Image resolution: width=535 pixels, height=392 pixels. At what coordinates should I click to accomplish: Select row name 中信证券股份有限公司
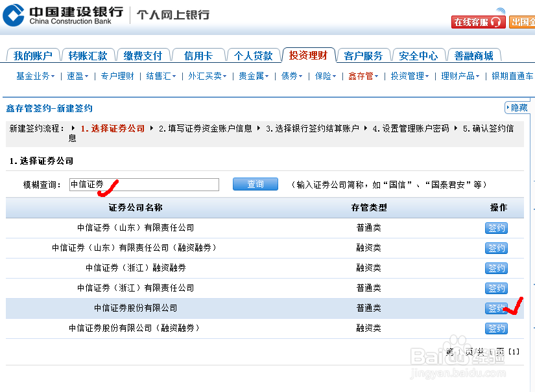pos(136,308)
